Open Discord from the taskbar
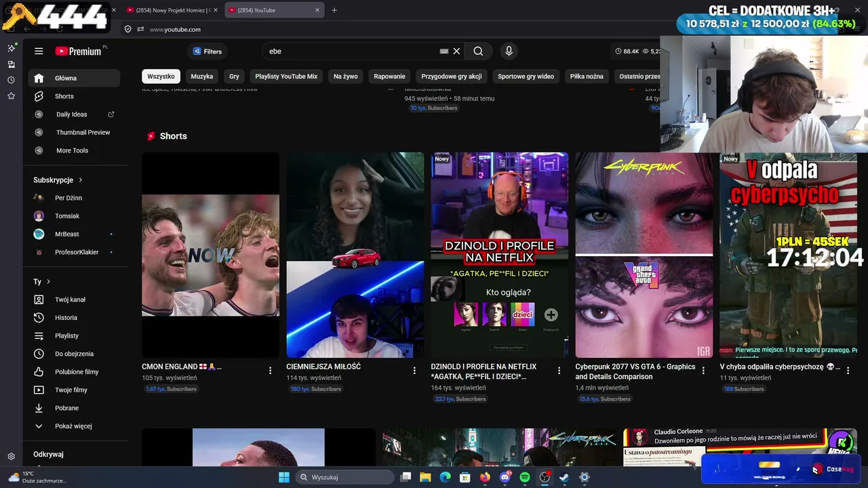868x488 pixels. coord(505,477)
